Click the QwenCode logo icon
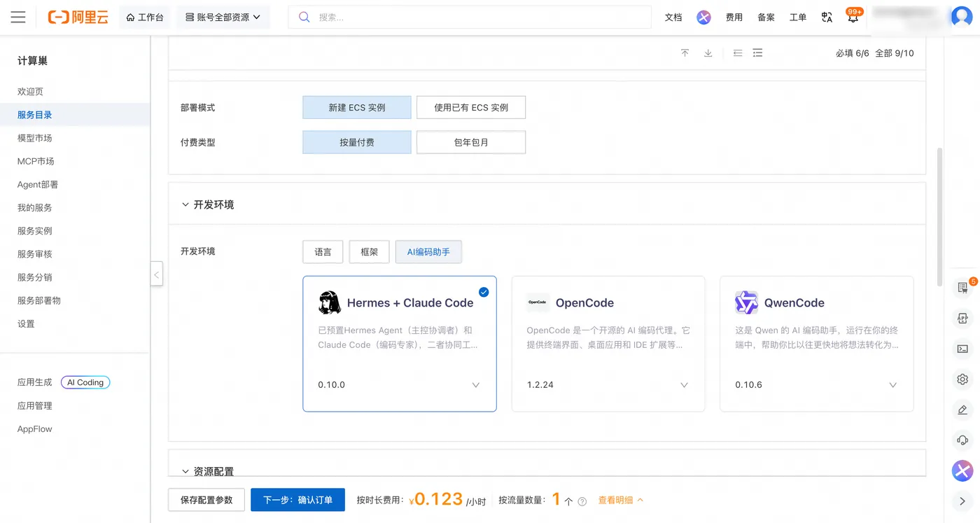Screen dimensions: 980x523 click(747, 302)
